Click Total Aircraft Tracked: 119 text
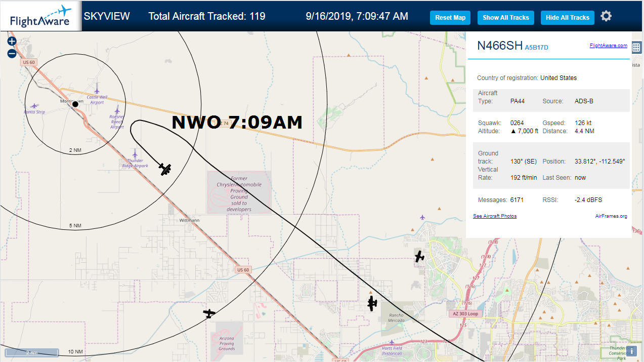This screenshot has width=644, height=362. [207, 16]
